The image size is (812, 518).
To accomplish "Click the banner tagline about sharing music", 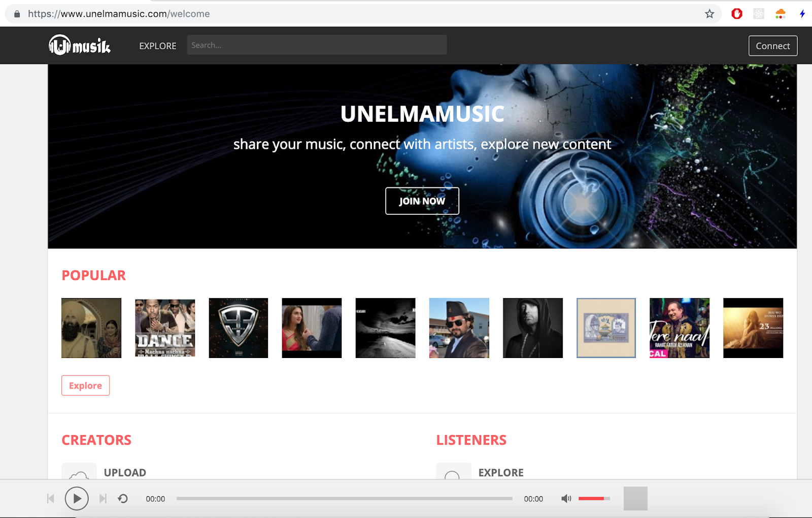I will coord(422,144).
